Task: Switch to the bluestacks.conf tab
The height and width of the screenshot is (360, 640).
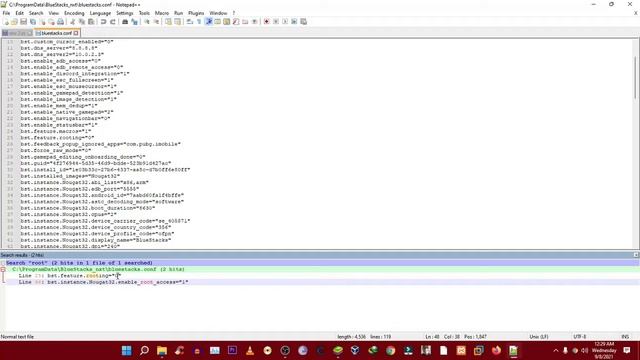Action: pyautogui.click(x=56, y=33)
